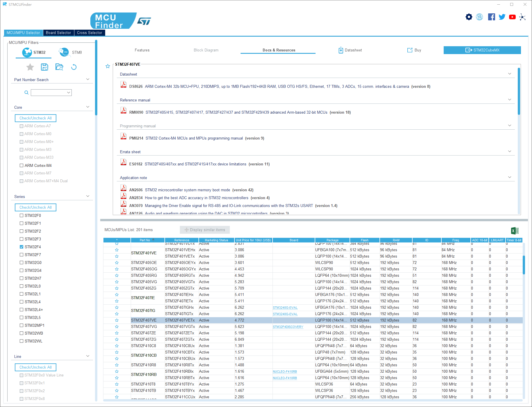The height and width of the screenshot is (407, 532).
Task: Open the ES0182 errata PDF icon
Action: click(x=123, y=162)
